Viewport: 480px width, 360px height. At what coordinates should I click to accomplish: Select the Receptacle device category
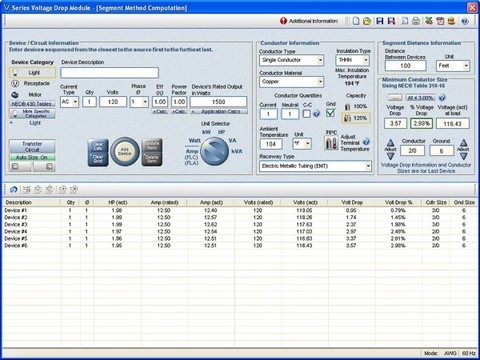(31, 83)
